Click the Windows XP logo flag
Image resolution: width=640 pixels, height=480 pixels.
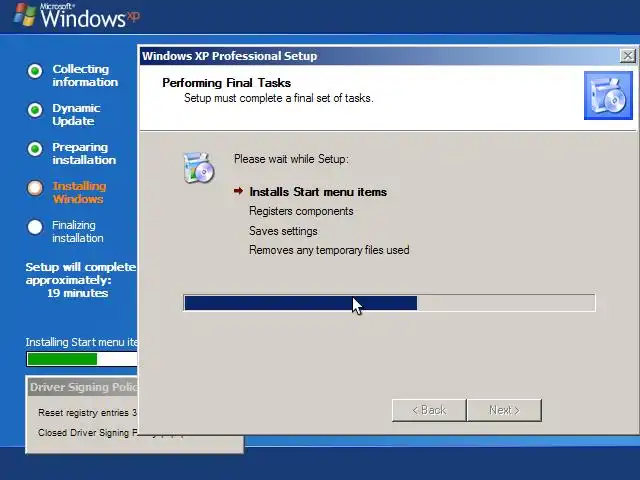25,15
